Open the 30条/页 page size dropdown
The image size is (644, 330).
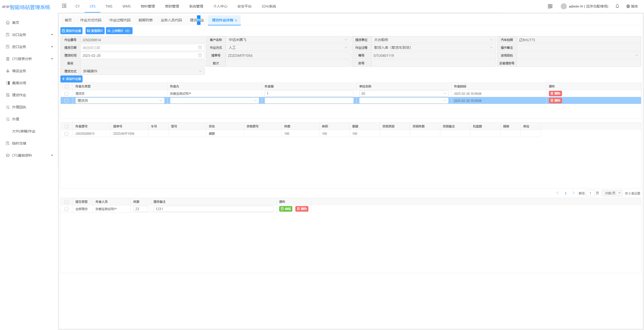(x=612, y=193)
